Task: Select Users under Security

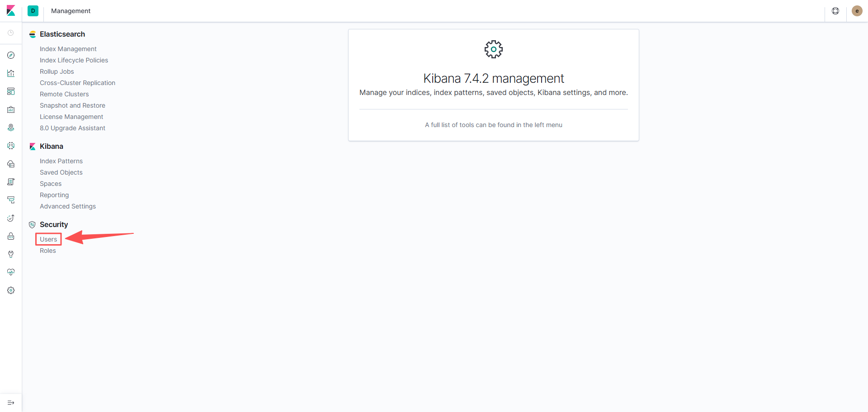Action: pyautogui.click(x=48, y=239)
